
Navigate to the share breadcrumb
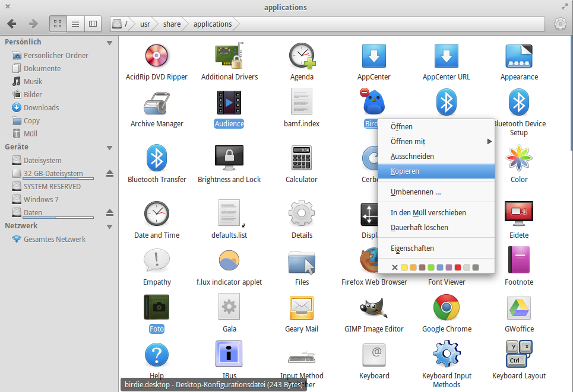[x=172, y=24]
